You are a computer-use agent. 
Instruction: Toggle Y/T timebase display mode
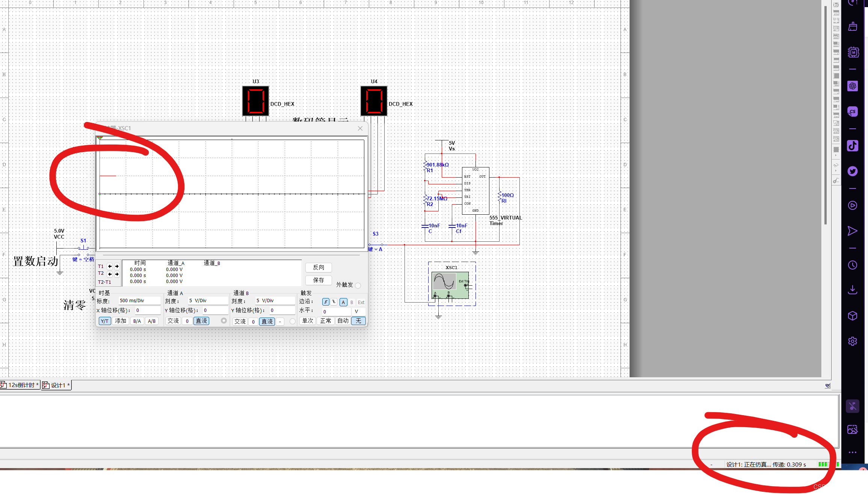point(104,321)
